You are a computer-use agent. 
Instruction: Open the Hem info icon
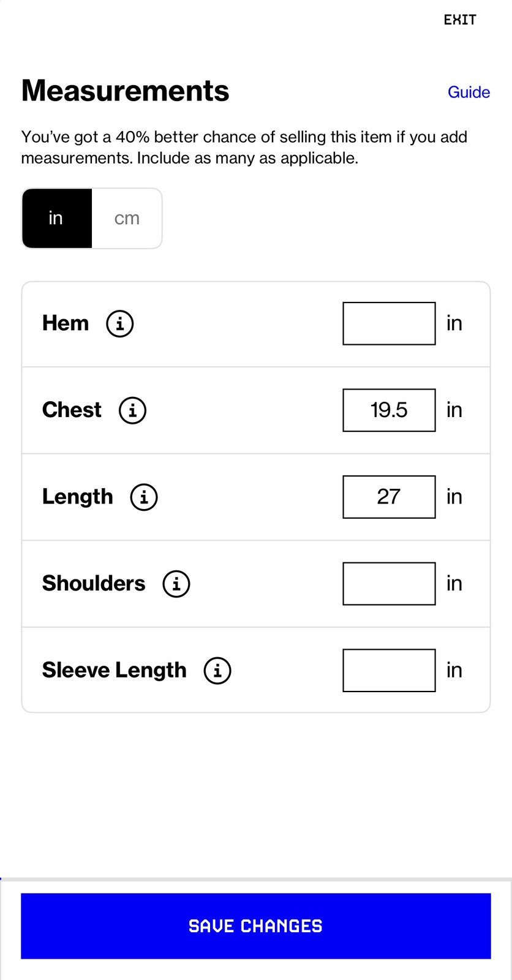(120, 323)
